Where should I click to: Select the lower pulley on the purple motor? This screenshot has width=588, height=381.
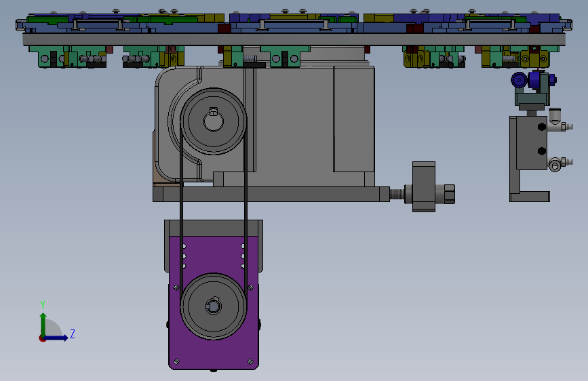(214, 306)
